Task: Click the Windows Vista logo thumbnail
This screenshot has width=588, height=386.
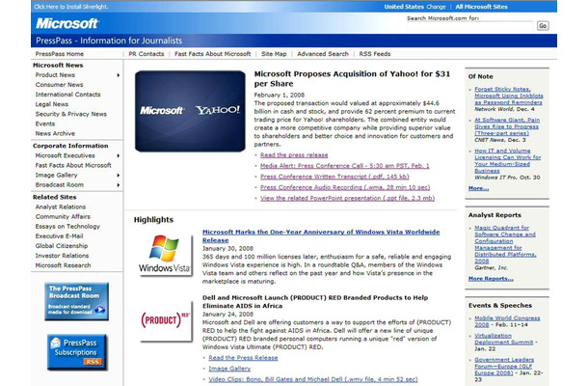Action: coord(165,256)
